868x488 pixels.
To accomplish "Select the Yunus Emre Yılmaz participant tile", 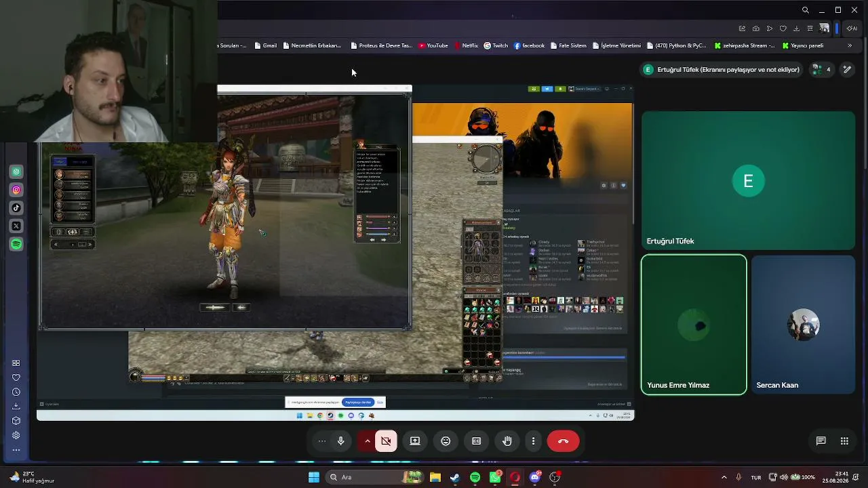I will [694, 325].
